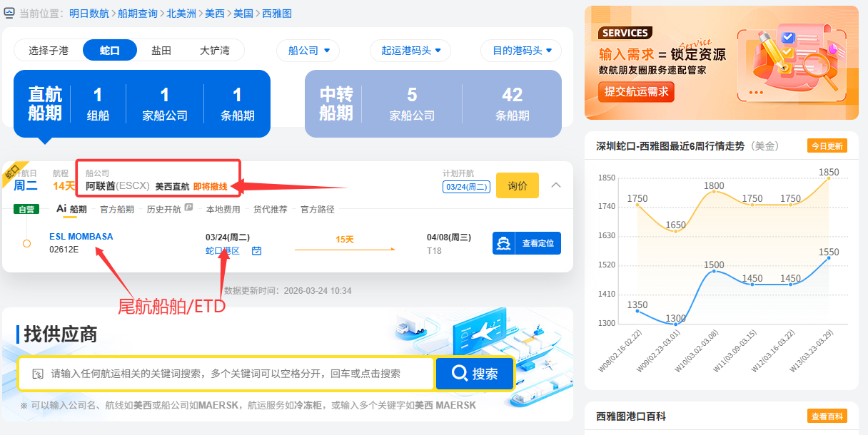The image size is (868, 435).
Task: Switch to the 本地费用 tab
Action: [223, 210]
